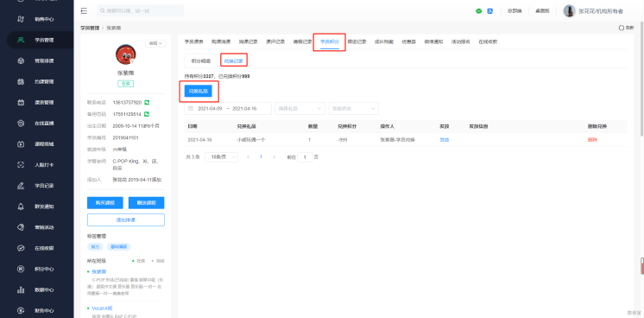This screenshot has height=318, width=644.
Task: Switch to the 购课消课 tab
Action: click(x=221, y=41)
